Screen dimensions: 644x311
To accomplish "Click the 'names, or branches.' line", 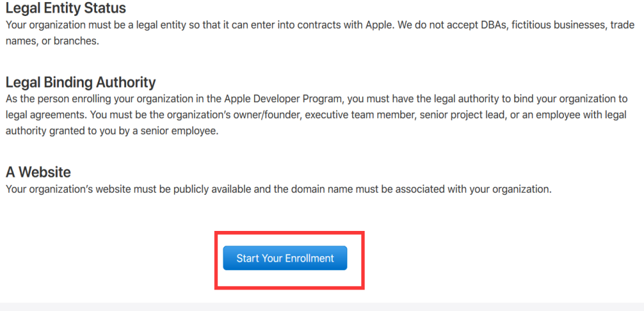I will coord(53,41).
